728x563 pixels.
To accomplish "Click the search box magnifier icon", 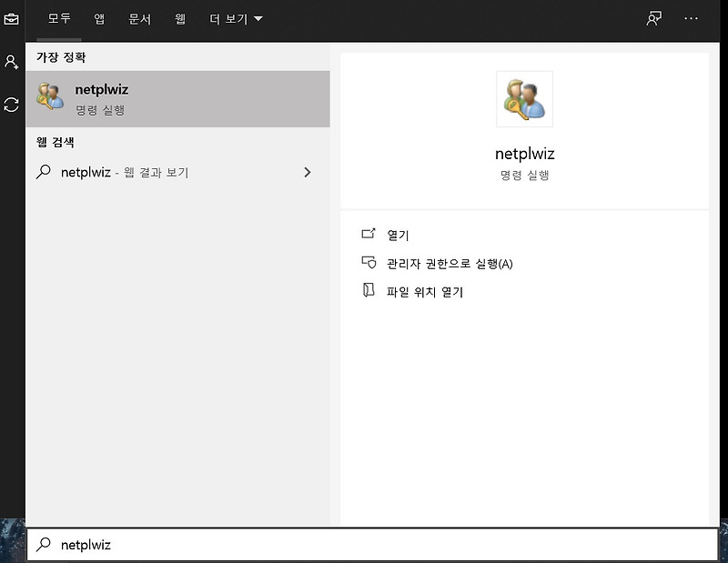I will coord(43,544).
